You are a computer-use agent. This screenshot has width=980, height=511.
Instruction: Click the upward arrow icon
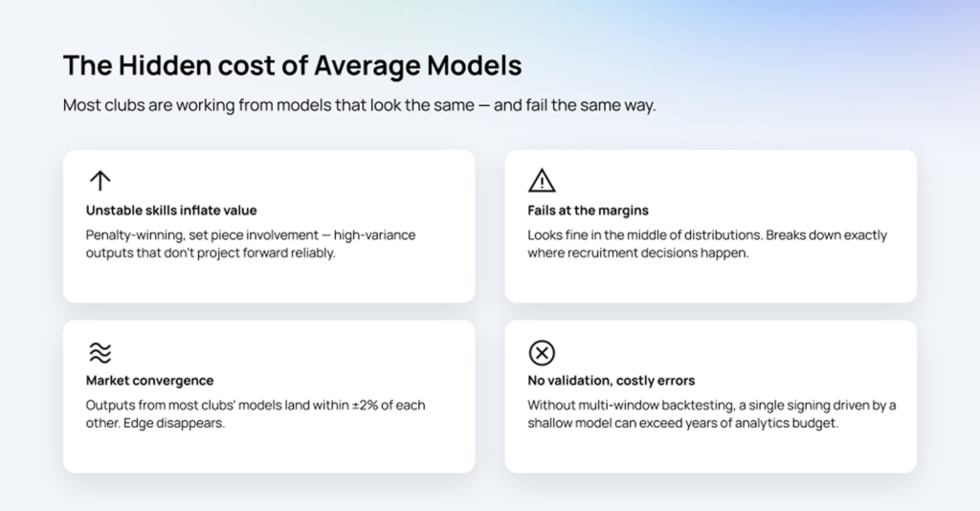[x=100, y=181]
